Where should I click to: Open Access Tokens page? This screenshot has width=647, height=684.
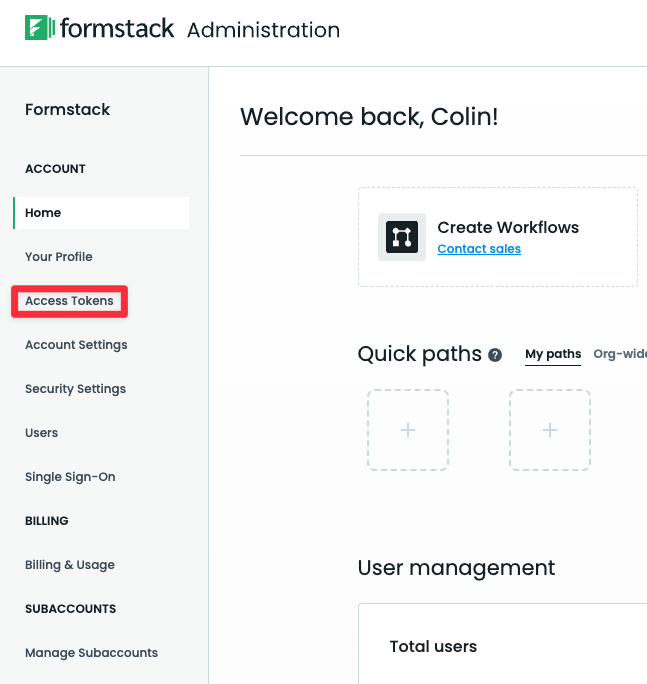69,301
